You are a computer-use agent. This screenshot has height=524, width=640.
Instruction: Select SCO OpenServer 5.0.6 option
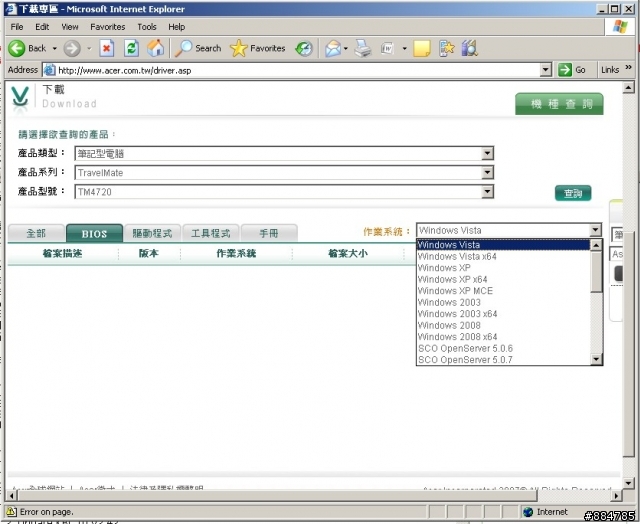coord(504,349)
